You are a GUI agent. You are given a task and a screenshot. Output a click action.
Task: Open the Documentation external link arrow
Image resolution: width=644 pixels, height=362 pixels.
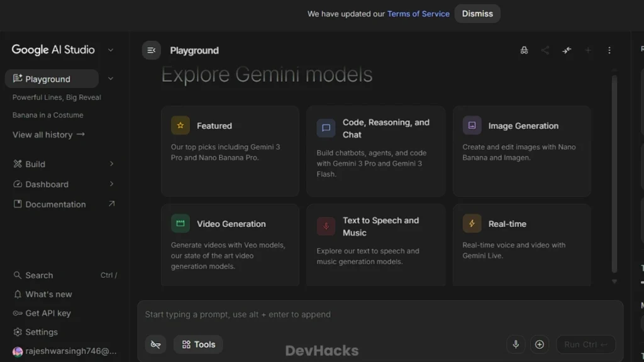[x=111, y=204]
